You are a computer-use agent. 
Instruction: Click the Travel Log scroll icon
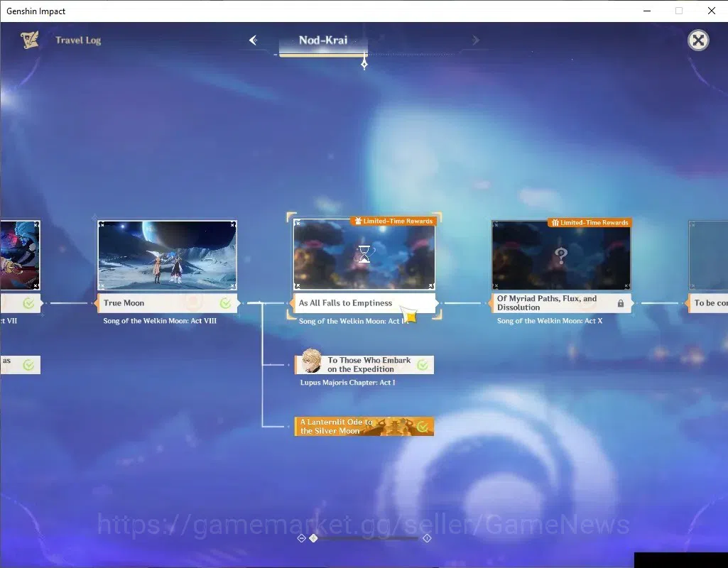[x=29, y=40]
